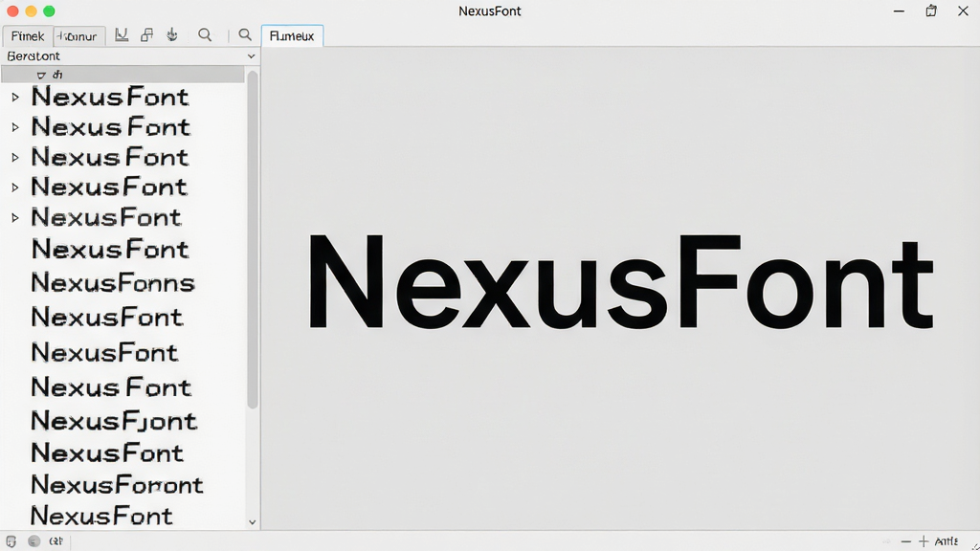The image size is (980, 551).
Task: Switch to the Fimek tab
Action: (x=28, y=36)
